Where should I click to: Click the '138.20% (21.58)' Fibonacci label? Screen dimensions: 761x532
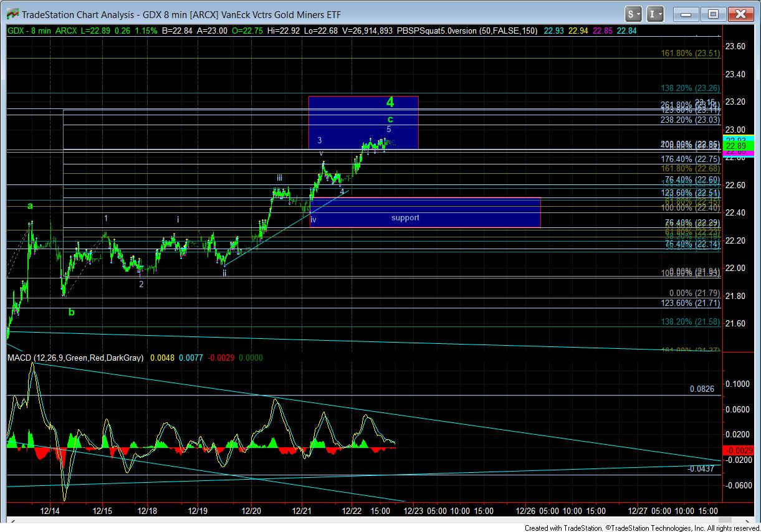(691, 321)
